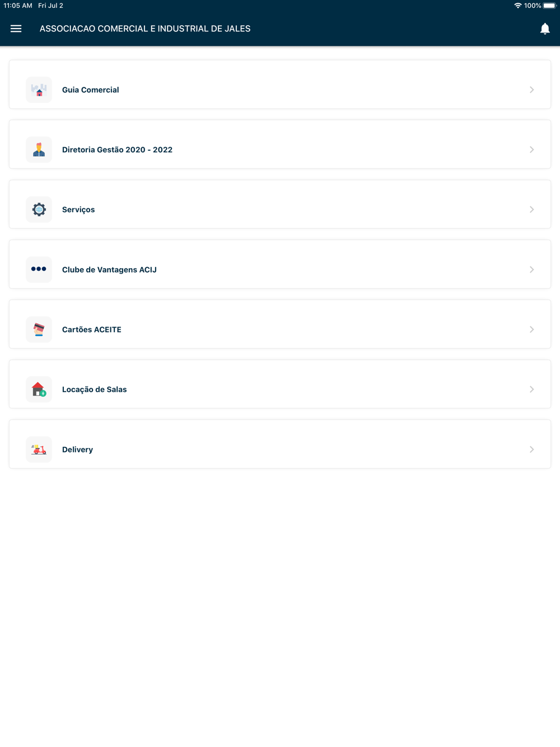Click the three-dots Clube de Vantagens icon
The width and height of the screenshot is (560, 747).
pos(39,269)
